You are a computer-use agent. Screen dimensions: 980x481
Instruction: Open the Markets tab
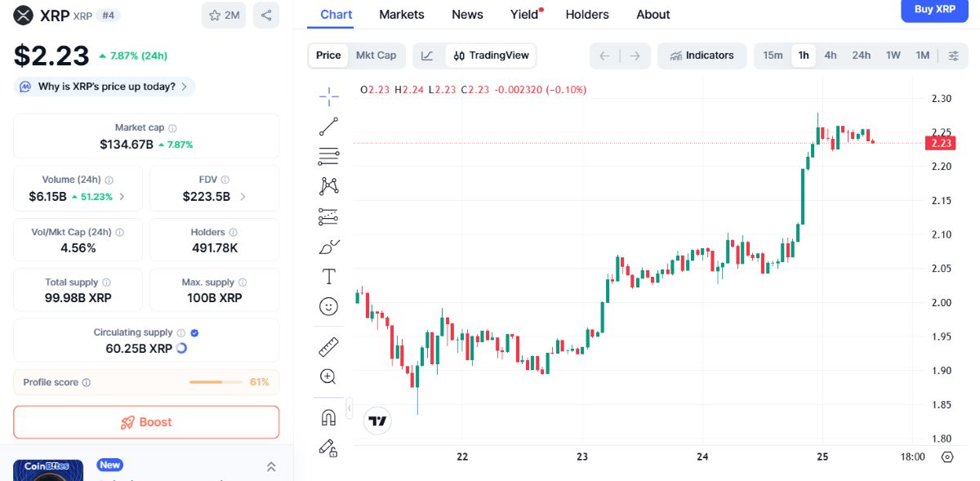pyautogui.click(x=402, y=15)
